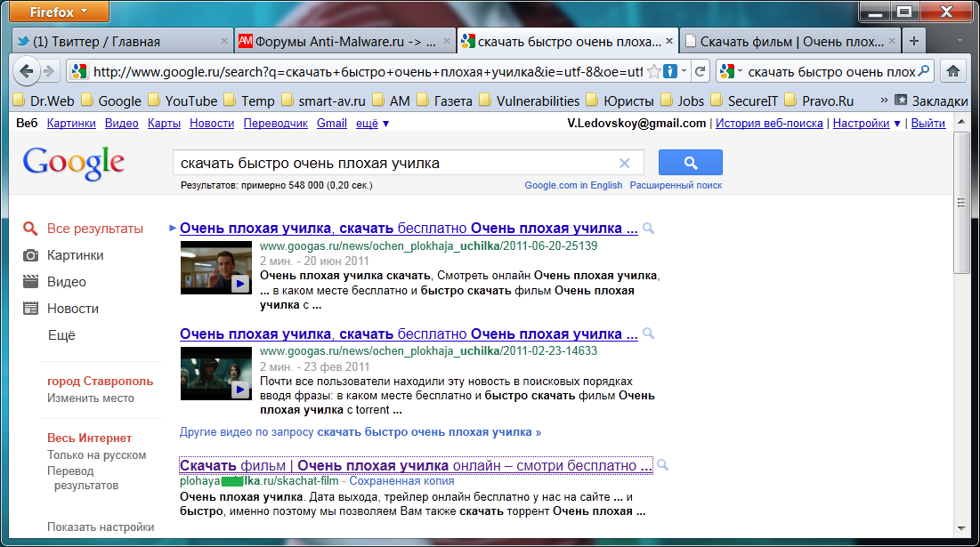Open История веб-поиска link
980x547 pixels.
[x=769, y=123]
